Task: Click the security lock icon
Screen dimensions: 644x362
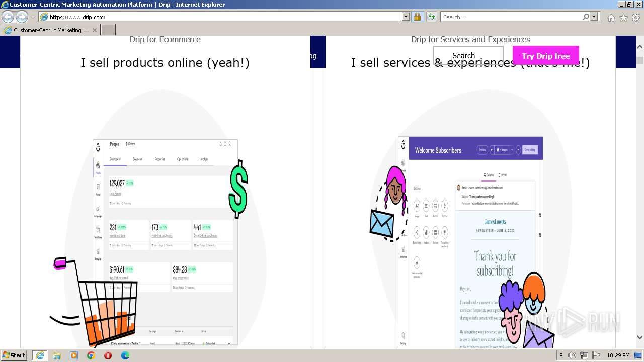Action: [x=417, y=17]
